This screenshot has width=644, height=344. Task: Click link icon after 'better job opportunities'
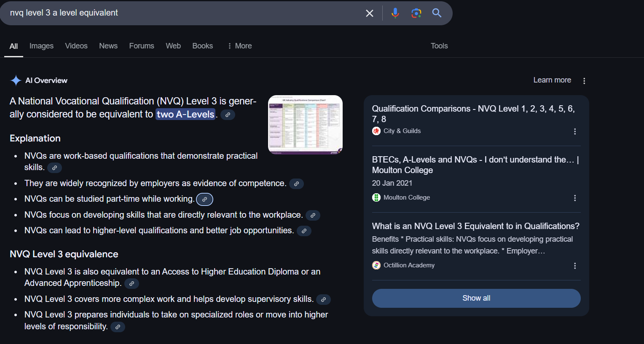[304, 231]
